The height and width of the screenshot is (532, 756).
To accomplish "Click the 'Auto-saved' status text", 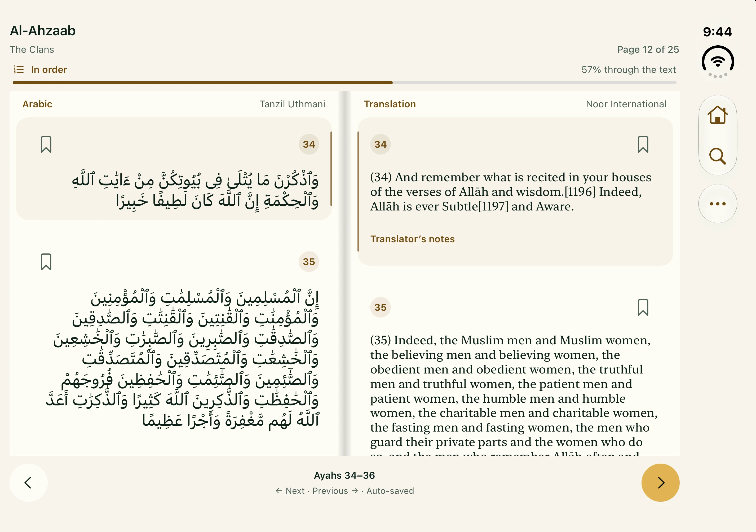I will click(390, 491).
